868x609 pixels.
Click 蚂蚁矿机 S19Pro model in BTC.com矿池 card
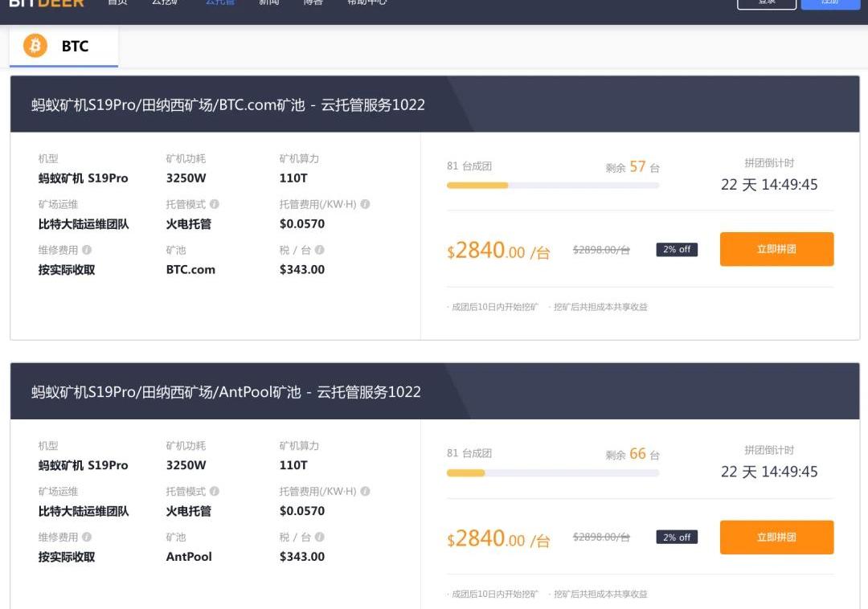click(83, 178)
